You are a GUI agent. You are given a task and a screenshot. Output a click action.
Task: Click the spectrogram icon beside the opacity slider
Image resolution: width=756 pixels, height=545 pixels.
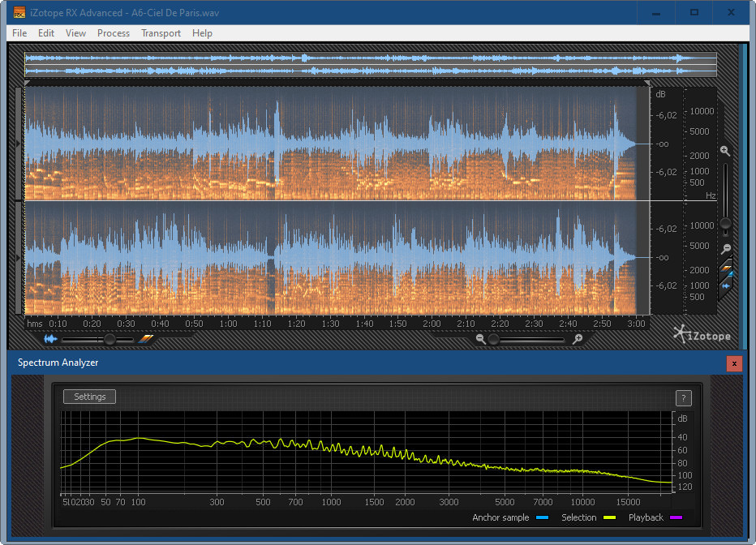[x=146, y=339]
